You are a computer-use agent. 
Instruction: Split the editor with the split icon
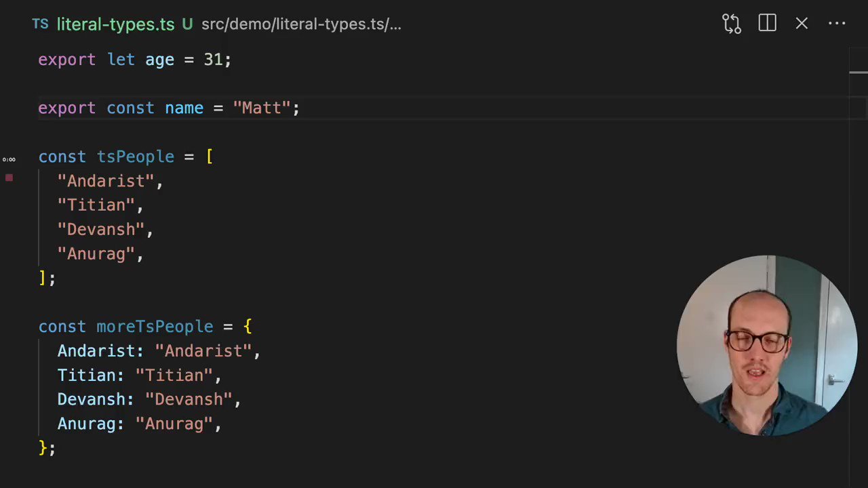[x=767, y=24]
